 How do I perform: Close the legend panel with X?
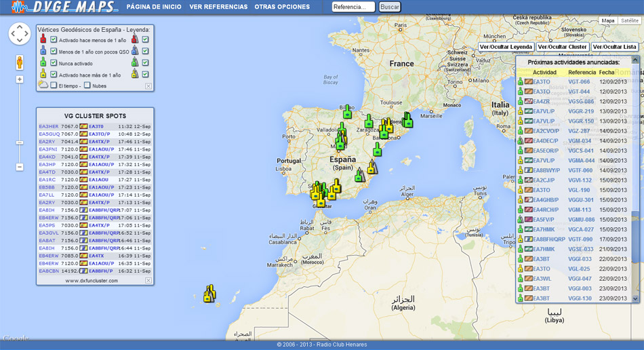(148, 86)
